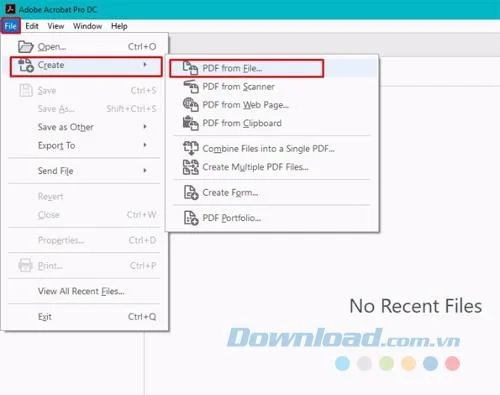Click the PDF from Scanner icon

click(191, 87)
